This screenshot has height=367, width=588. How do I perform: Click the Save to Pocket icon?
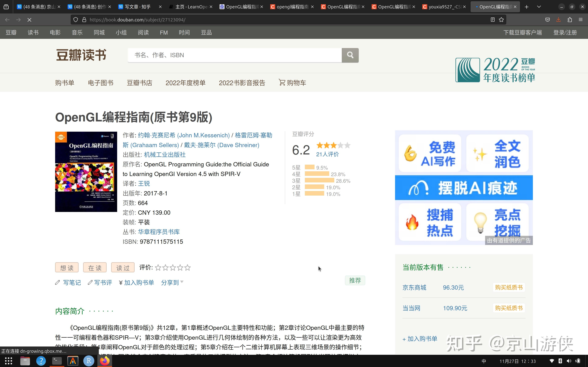547,20
